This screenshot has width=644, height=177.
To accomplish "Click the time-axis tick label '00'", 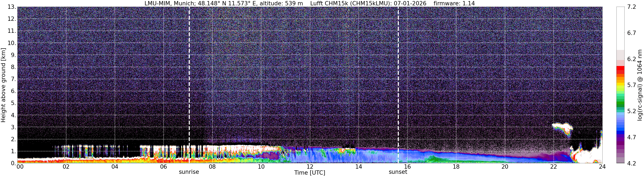I will (x=20, y=167).
